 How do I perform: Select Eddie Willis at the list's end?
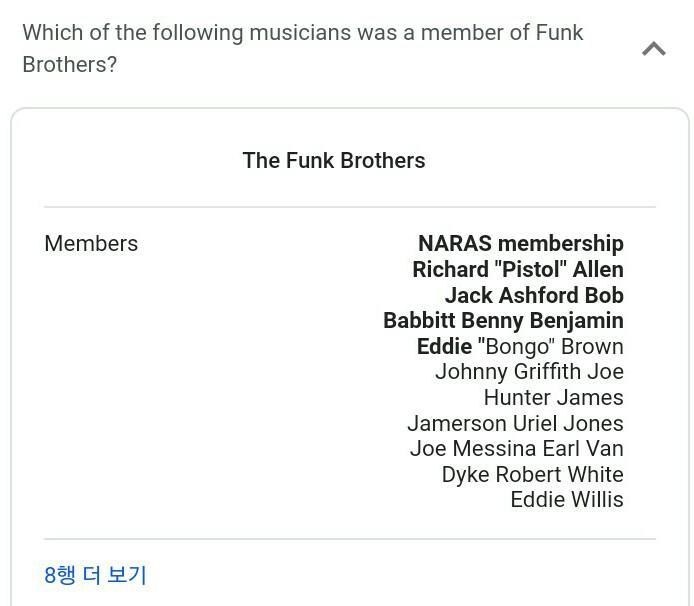[566, 499]
